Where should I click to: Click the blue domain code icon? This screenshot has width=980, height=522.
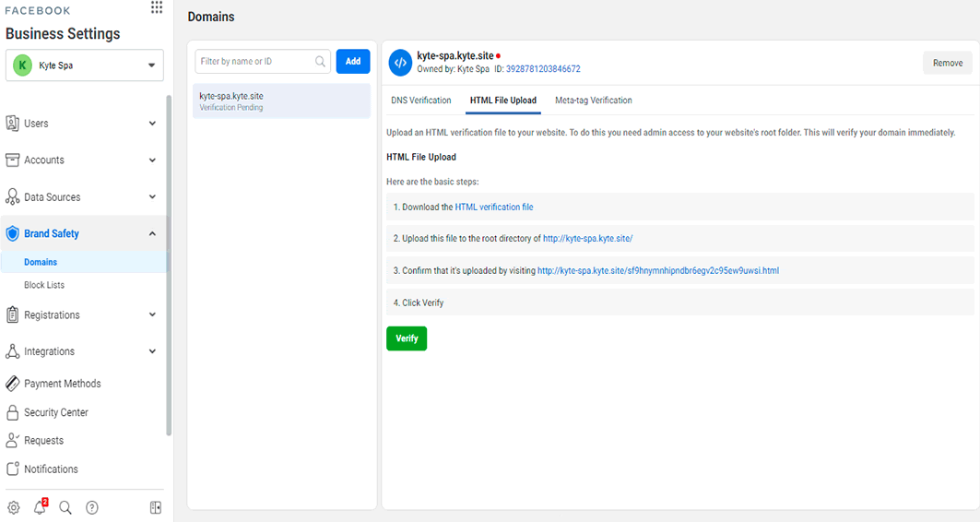click(401, 63)
